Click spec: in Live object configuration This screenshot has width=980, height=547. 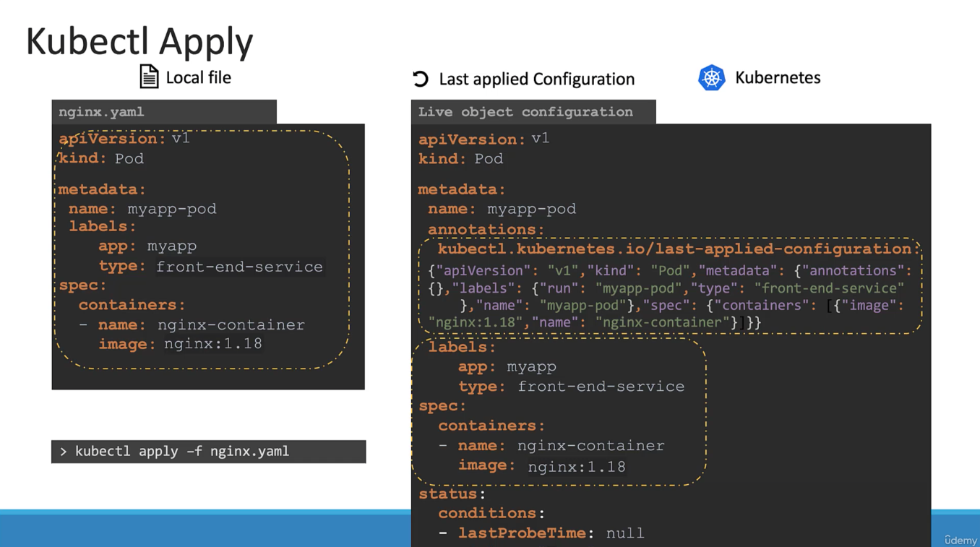pyautogui.click(x=442, y=406)
